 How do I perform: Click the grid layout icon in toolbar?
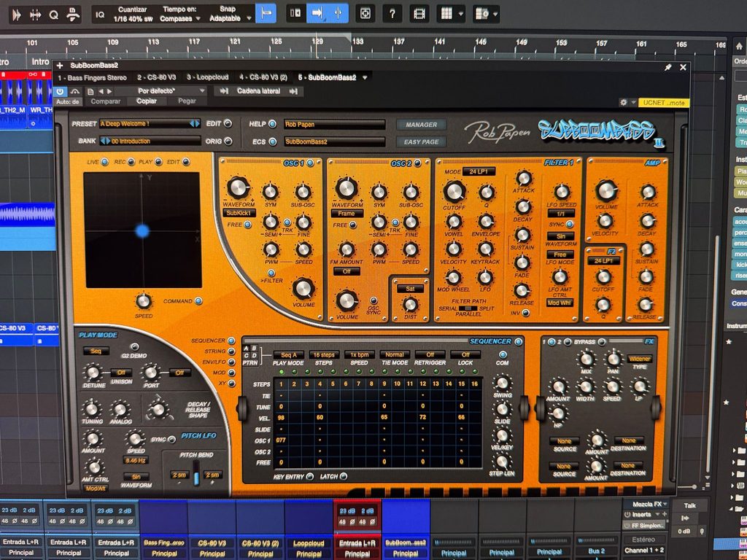pos(446,13)
